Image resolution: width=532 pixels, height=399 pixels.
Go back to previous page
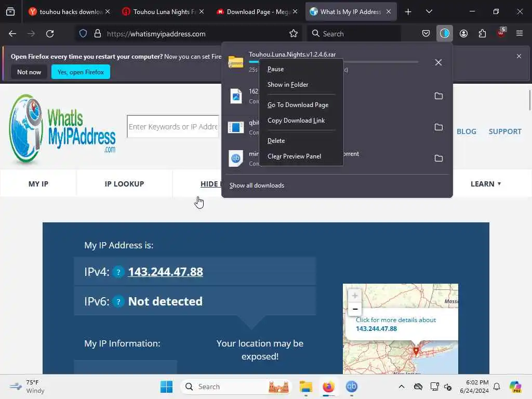coord(12,34)
